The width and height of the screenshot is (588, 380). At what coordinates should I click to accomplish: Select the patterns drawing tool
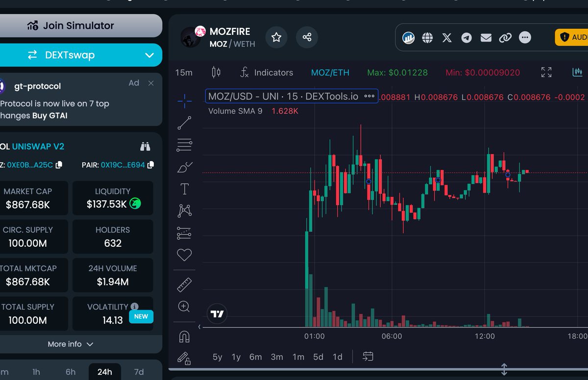(184, 211)
